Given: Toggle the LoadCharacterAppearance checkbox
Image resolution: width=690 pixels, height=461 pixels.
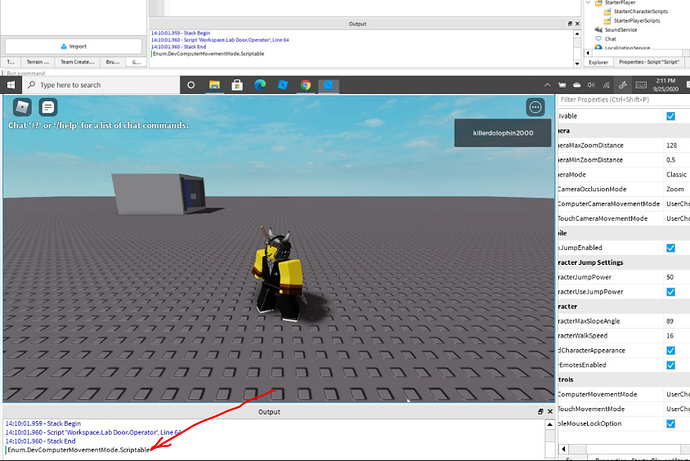Looking at the screenshot, I should [x=671, y=351].
